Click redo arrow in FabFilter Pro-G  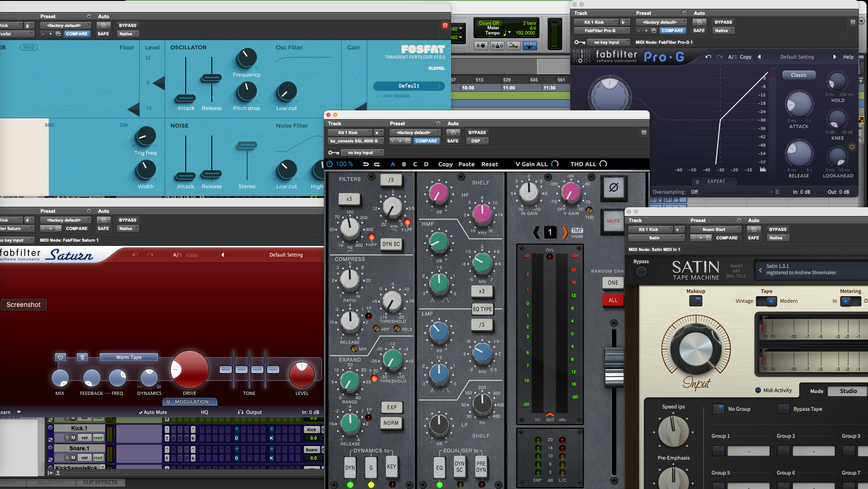tap(720, 57)
